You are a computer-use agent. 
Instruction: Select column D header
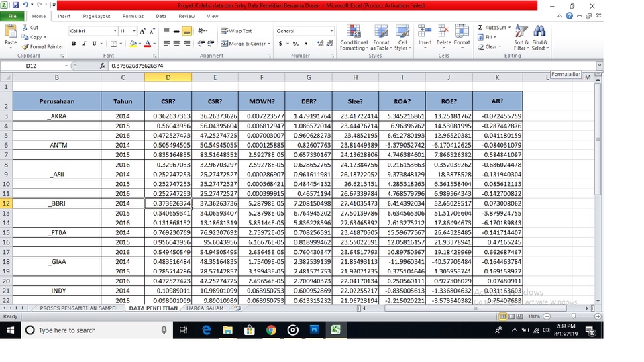pos(168,77)
